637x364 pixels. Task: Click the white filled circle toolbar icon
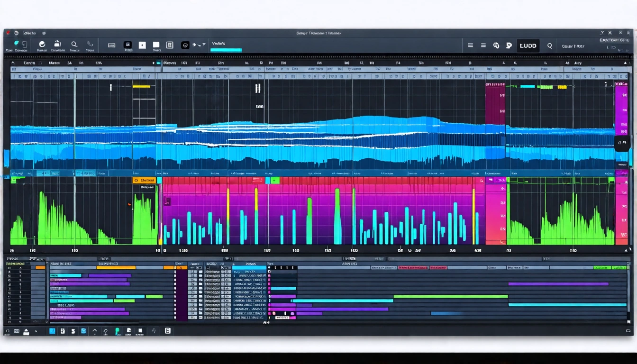(x=42, y=44)
